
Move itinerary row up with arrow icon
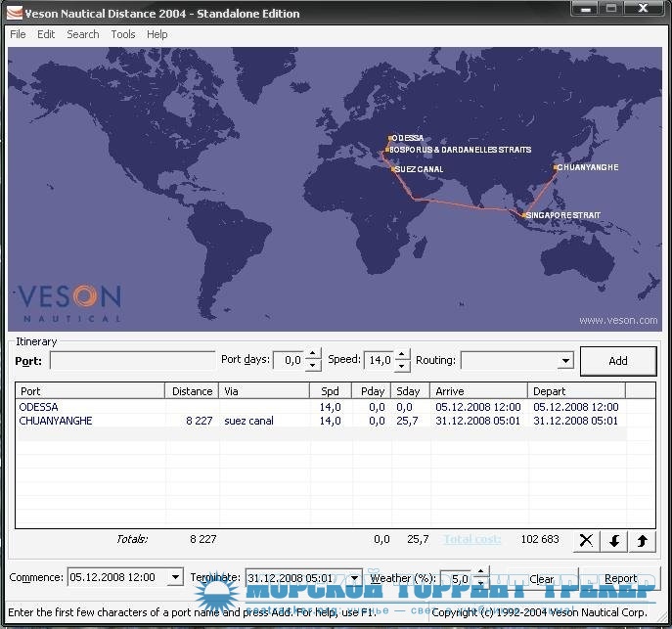pos(642,540)
